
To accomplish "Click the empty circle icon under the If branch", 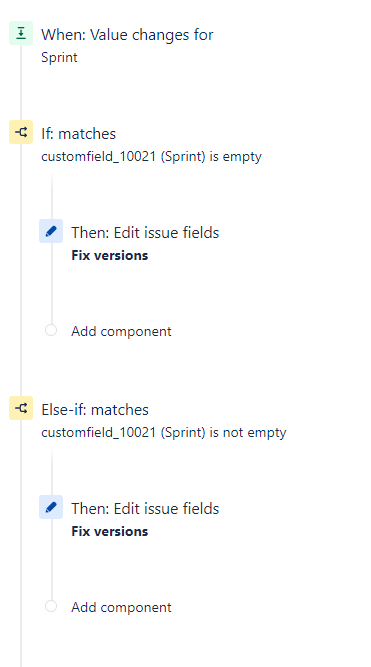I will pyautogui.click(x=51, y=331).
